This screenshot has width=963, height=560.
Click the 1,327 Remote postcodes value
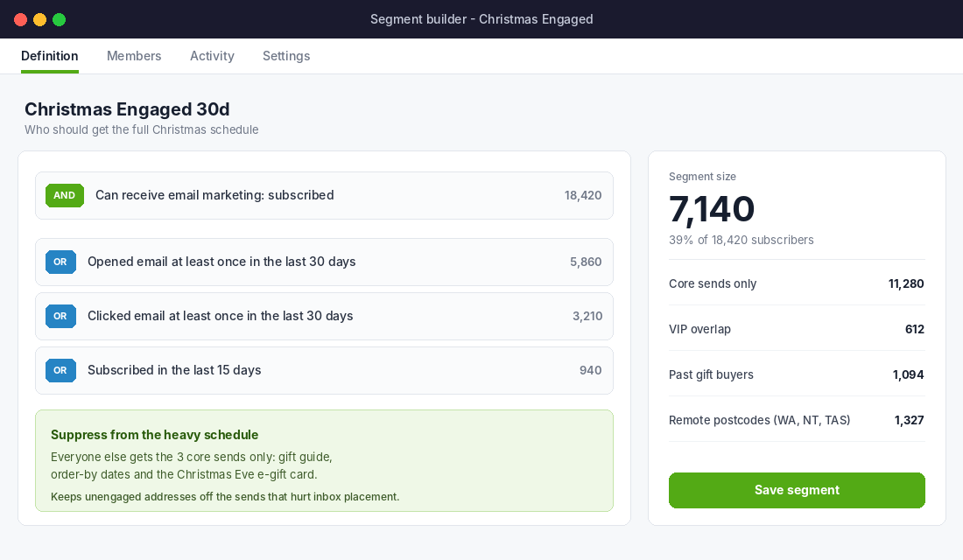909,420
